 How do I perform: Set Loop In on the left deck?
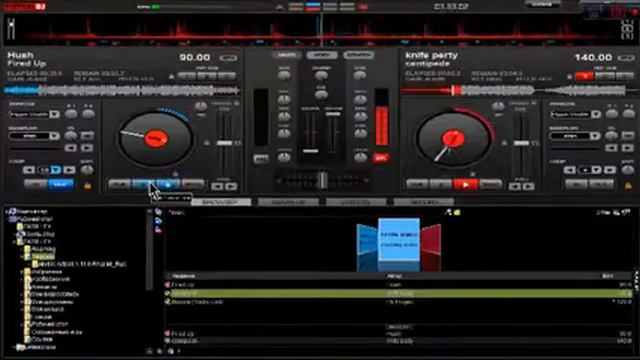coord(36,185)
